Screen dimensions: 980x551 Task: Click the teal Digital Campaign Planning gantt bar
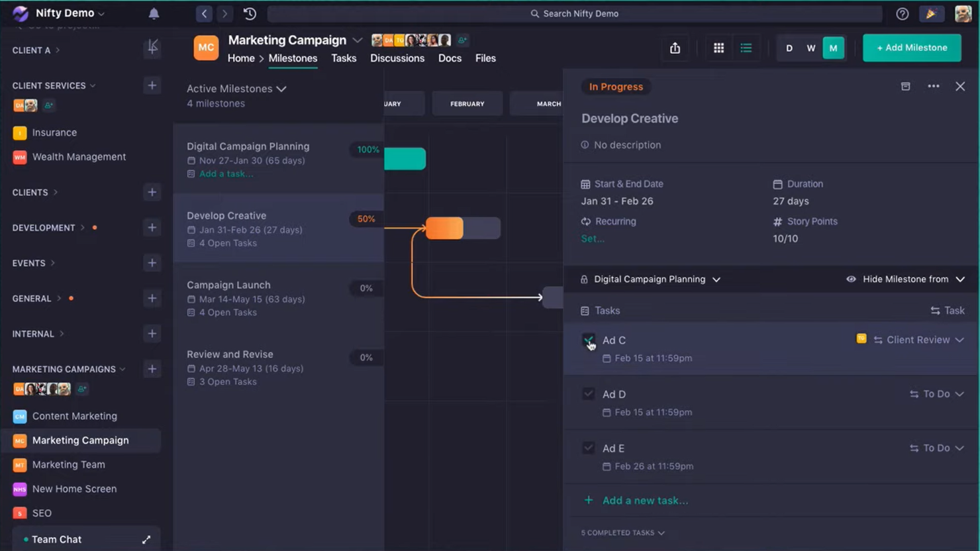click(x=405, y=159)
